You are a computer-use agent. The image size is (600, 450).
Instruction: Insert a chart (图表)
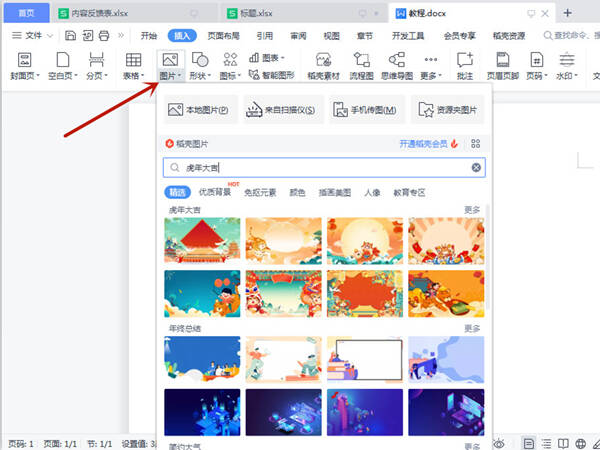pyautogui.click(x=267, y=58)
